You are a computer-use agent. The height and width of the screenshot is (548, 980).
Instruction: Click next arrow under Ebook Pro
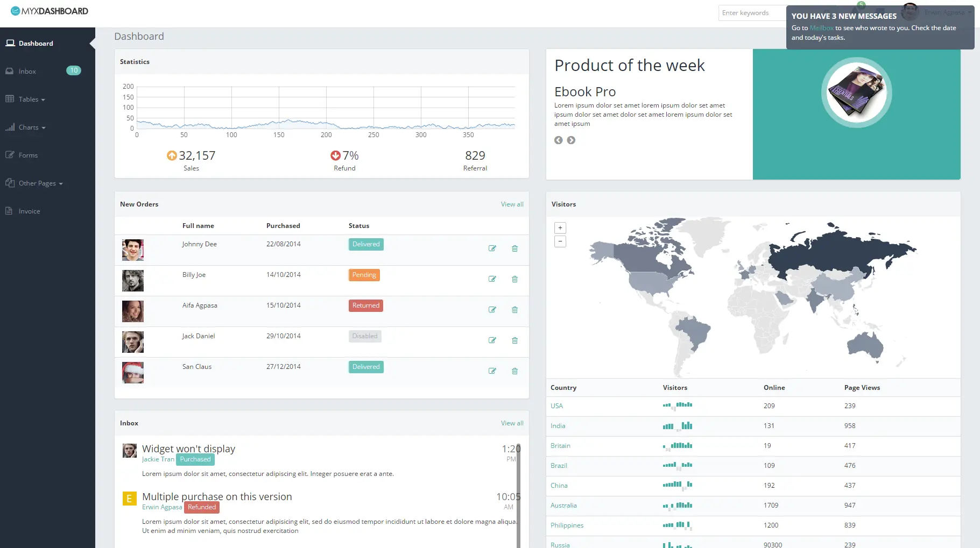(571, 140)
